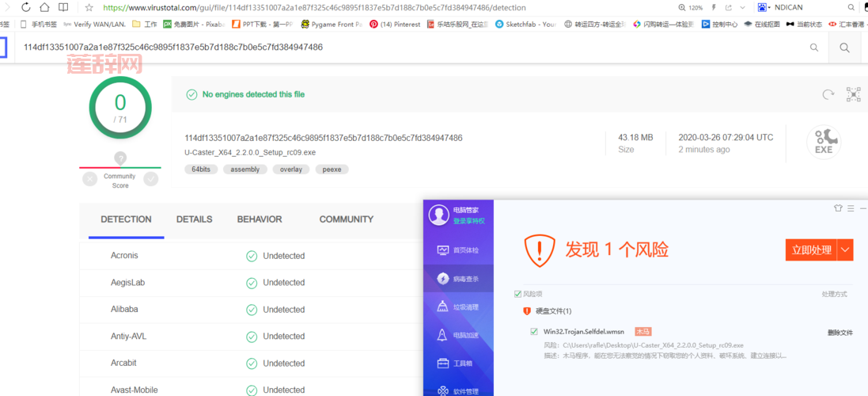The height and width of the screenshot is (396, 868).
Task: Click the lightning speed mode icon
Action: coord(713,8)
